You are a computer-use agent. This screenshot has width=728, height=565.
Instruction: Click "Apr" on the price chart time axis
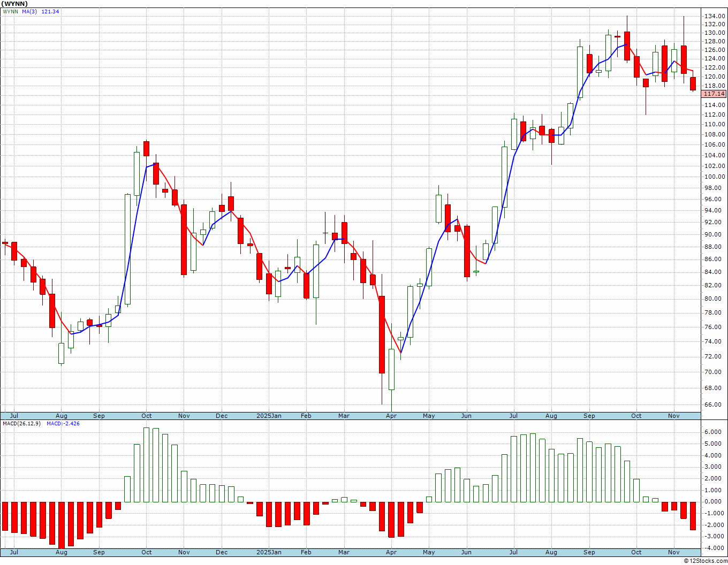pos(391,416)
